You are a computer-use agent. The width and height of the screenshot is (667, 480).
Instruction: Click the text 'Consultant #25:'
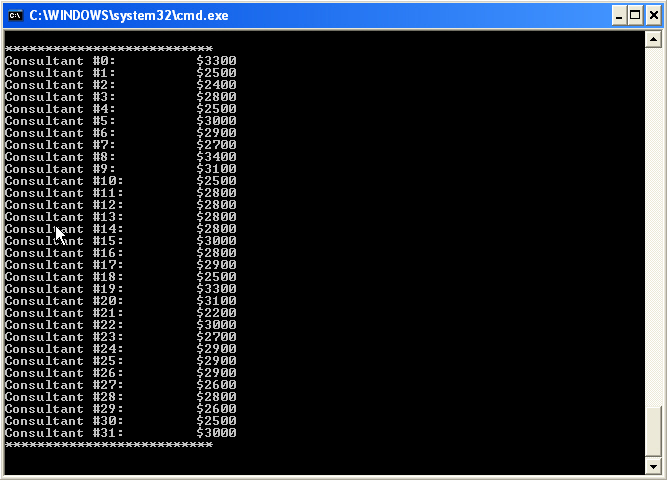coord(64,361)
